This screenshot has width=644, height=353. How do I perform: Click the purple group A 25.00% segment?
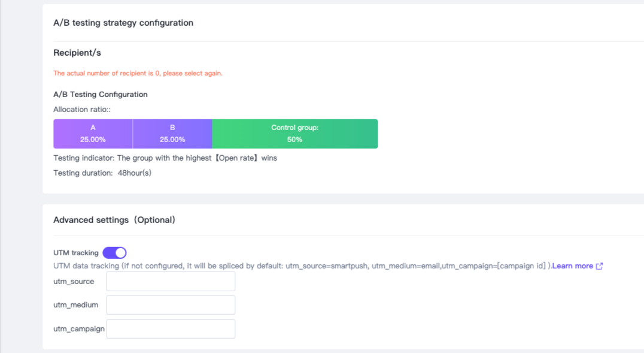93,134
